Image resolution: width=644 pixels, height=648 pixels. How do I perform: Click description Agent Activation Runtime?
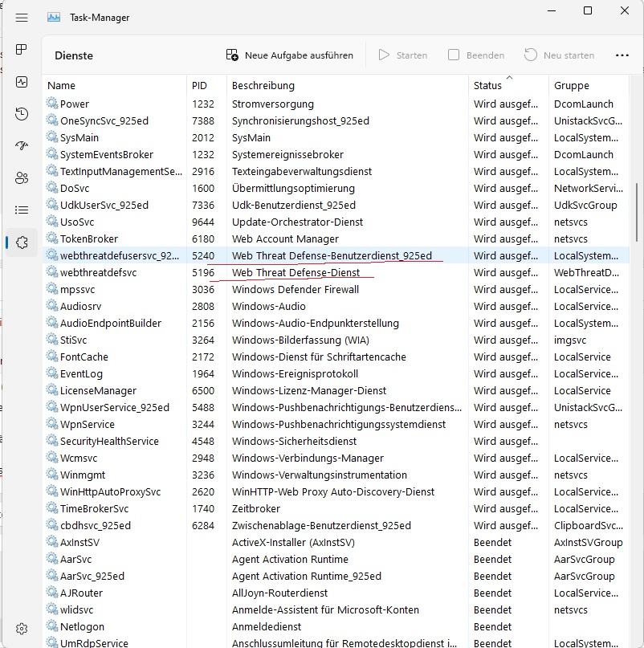click(x=290, y=559)
